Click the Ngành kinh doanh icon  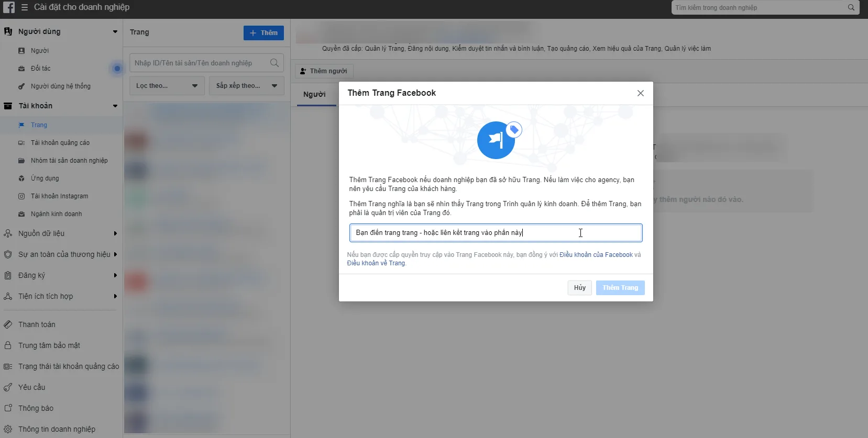tap(21, 214)
